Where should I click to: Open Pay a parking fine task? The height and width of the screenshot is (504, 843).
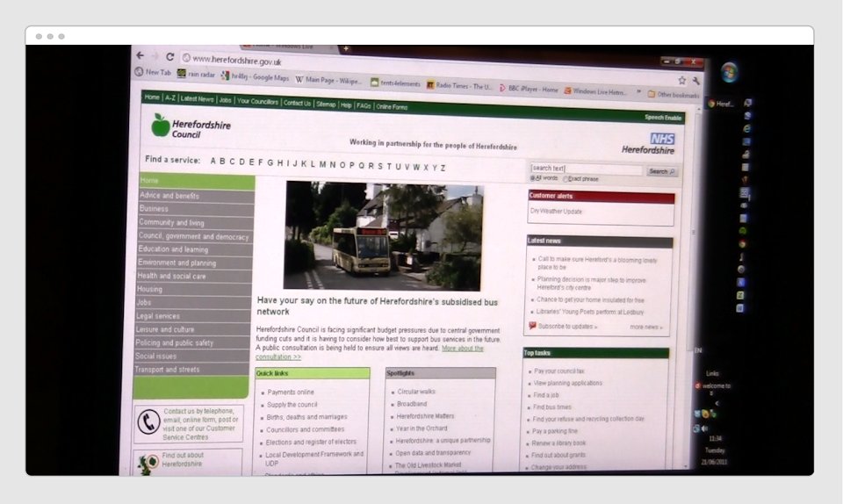[555, 431]
